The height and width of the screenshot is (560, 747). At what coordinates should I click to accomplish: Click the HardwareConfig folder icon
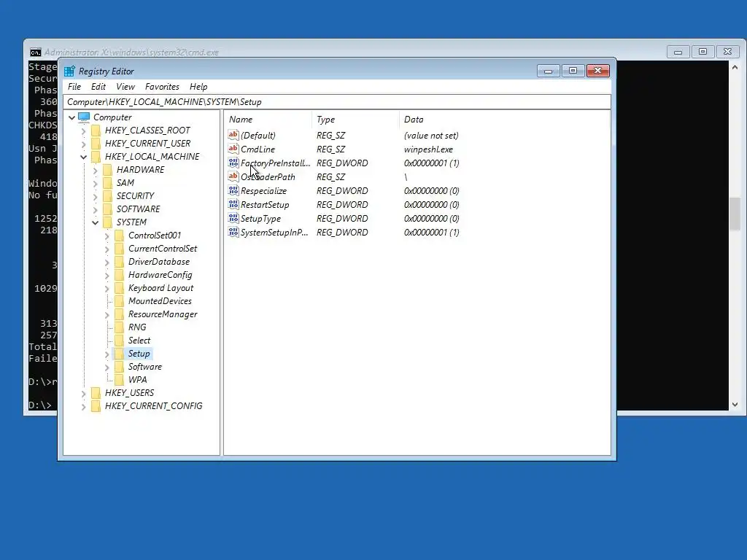(120, 275)
